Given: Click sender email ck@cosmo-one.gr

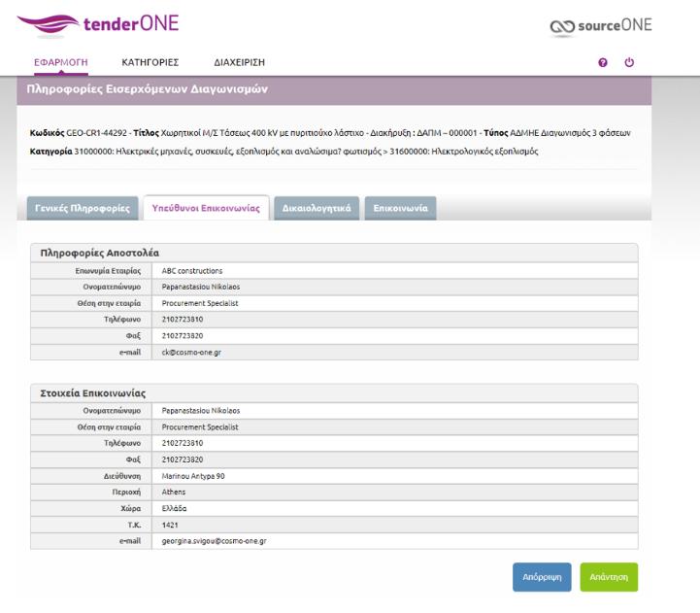Looking at the screenshot, I should pyautogui.click(x=191, y=352).
